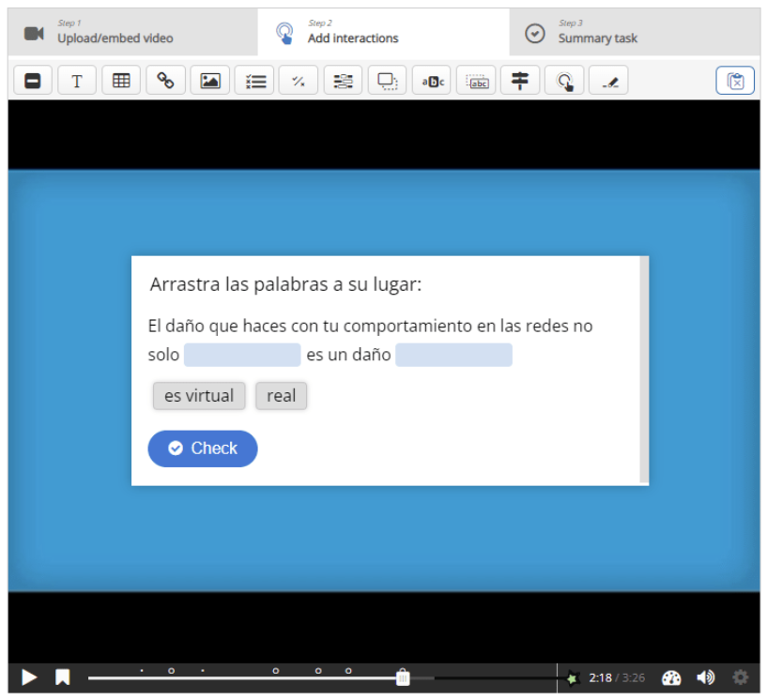Click the blank drop zone after 'solo'

(x=242, y=355)
